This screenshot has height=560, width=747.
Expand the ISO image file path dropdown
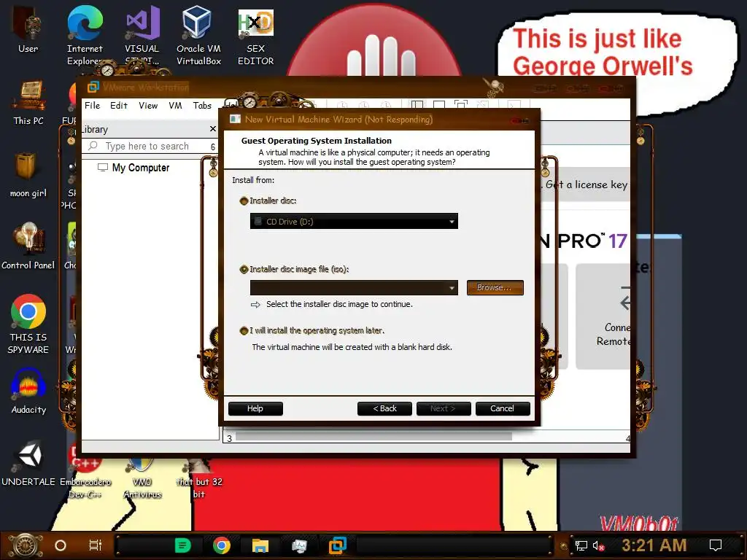(x=452, y=287)
